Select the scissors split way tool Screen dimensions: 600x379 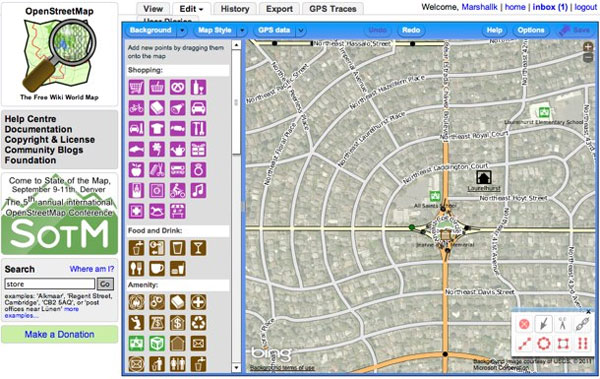pyautogui.click(x=562, y=324)
